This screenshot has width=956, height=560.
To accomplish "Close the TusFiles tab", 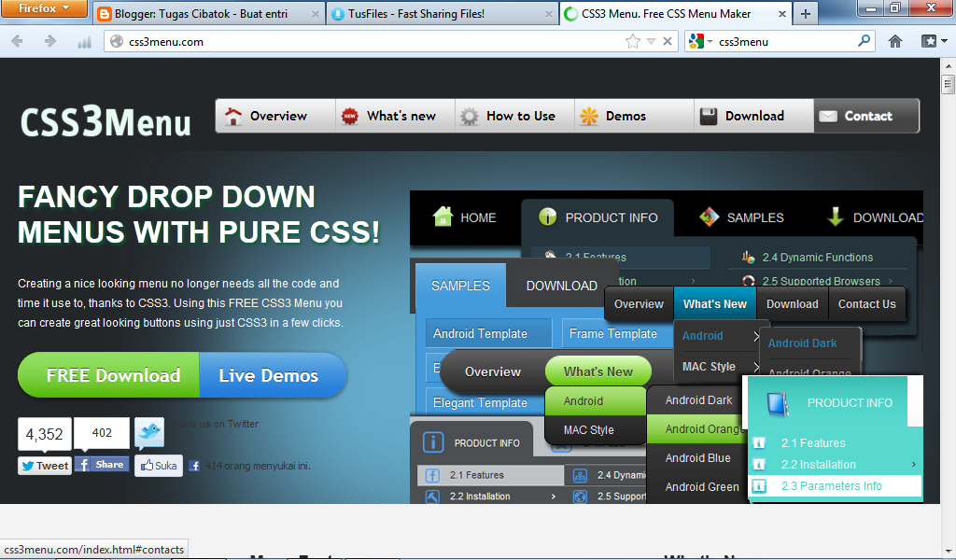I will (x=548, y=13).
